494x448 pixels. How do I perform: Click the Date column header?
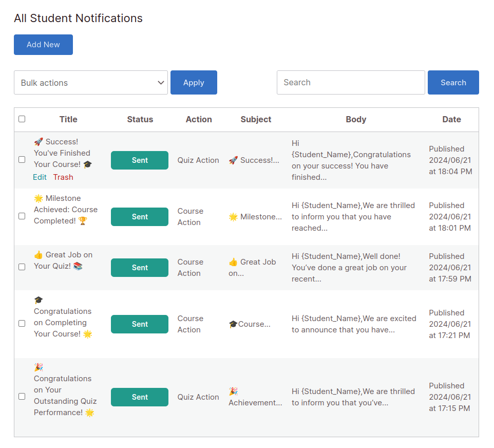tap(451, 119)
